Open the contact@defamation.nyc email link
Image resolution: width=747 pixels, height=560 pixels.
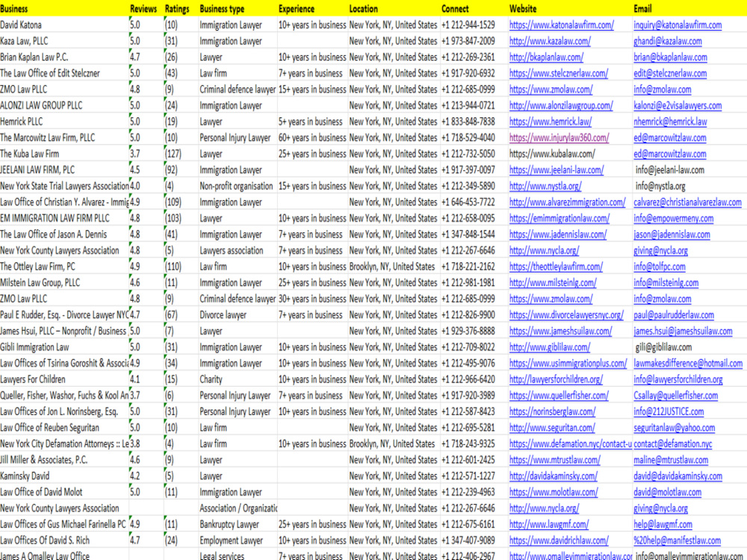point(673,444)
